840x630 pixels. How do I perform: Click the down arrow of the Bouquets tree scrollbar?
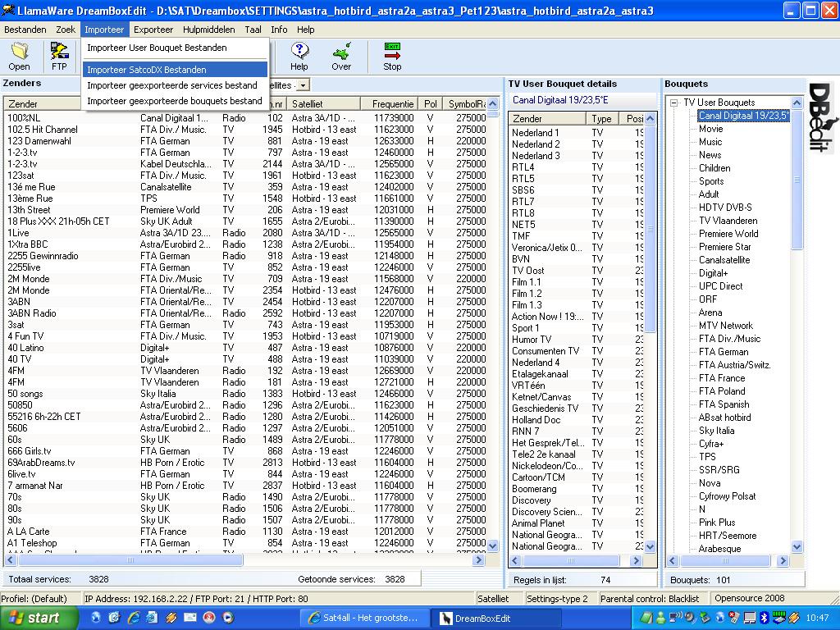click(797, 547)
